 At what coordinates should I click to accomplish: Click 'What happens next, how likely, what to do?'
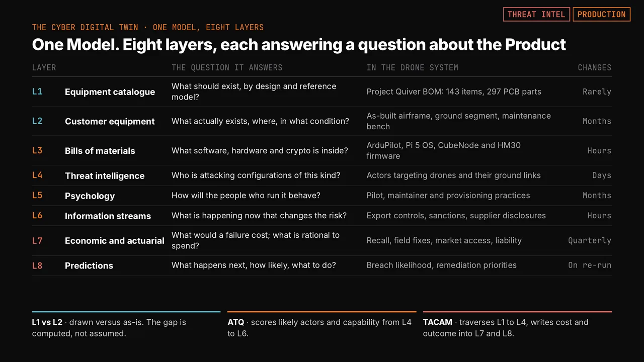click(254, 265)
